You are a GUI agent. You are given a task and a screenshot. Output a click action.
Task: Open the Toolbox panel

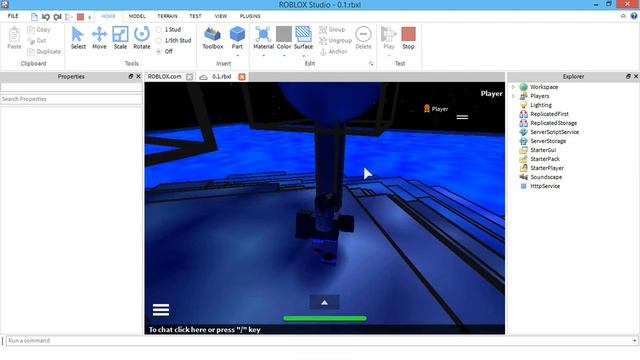coord(213,38)
